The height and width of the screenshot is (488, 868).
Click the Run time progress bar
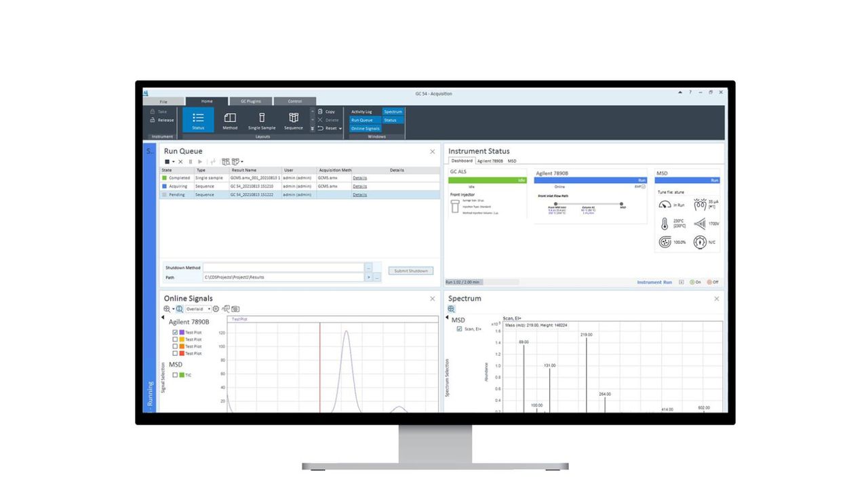point(481,282)
